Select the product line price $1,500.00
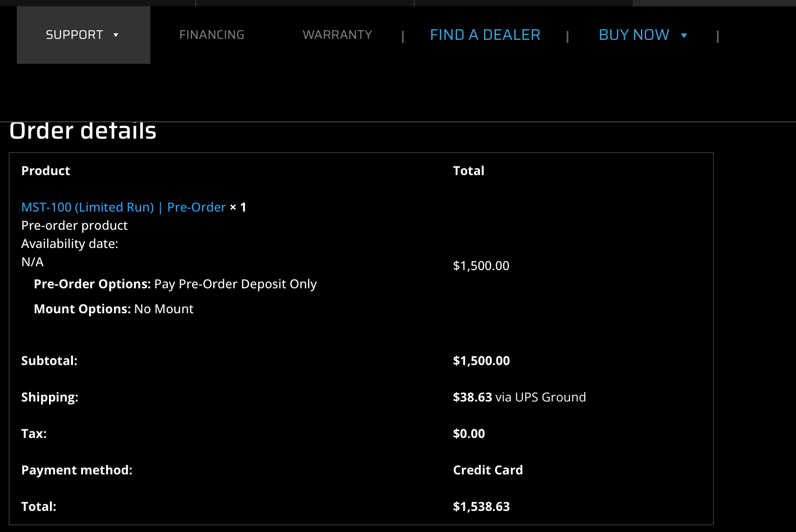 (x=481, y=266)
